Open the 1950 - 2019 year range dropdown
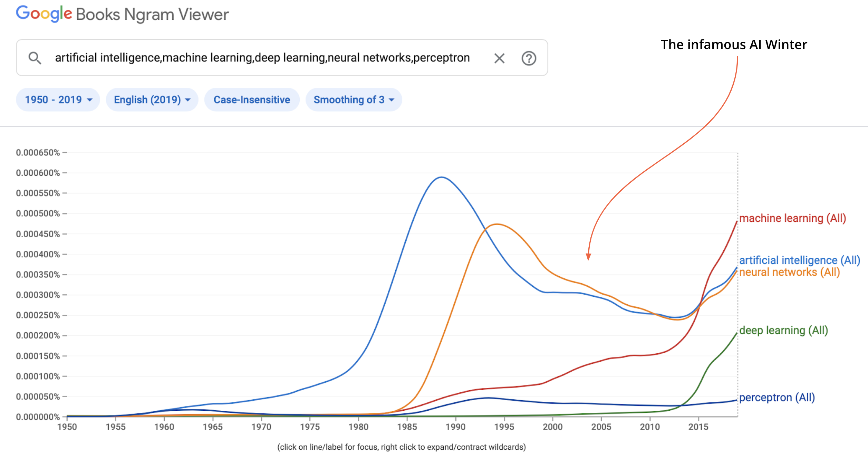 click(x=58, y=100)
